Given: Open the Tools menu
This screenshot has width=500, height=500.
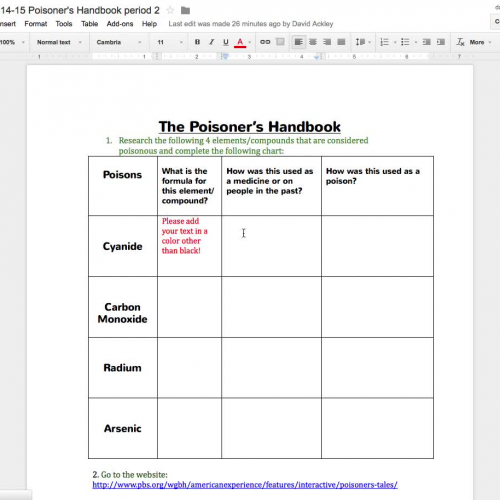Looking at the screenshot, I should [x=64, y=24].
